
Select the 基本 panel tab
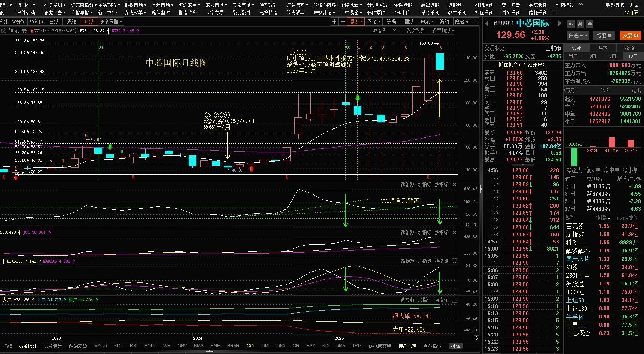pos(603,48)
